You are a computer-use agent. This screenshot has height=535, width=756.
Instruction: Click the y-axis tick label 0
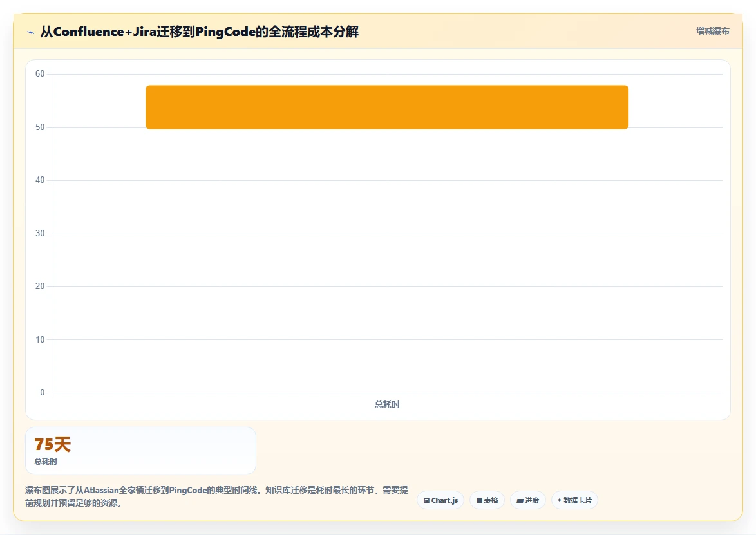43,392
